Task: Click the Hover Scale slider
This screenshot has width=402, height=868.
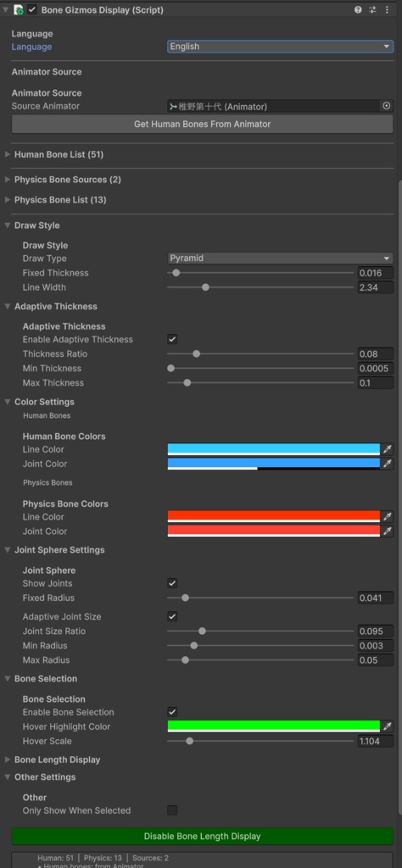Action: (x=260, y=741)
